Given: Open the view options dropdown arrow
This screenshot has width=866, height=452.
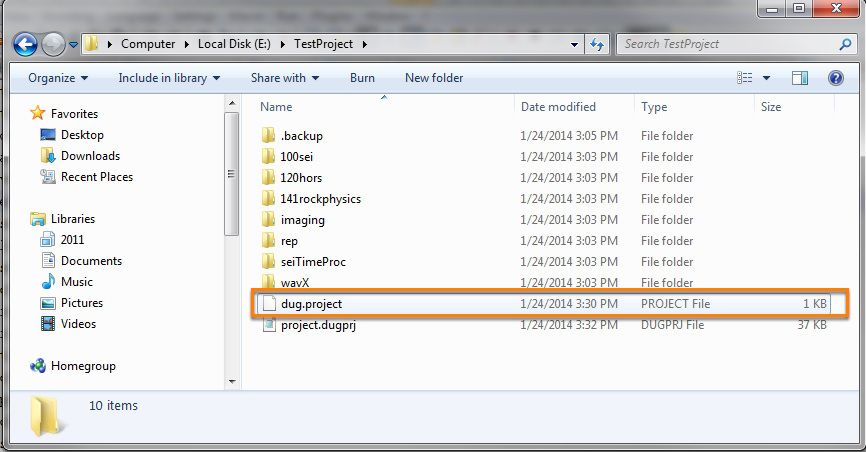Looking at the screenshot, I should (767, 78).
